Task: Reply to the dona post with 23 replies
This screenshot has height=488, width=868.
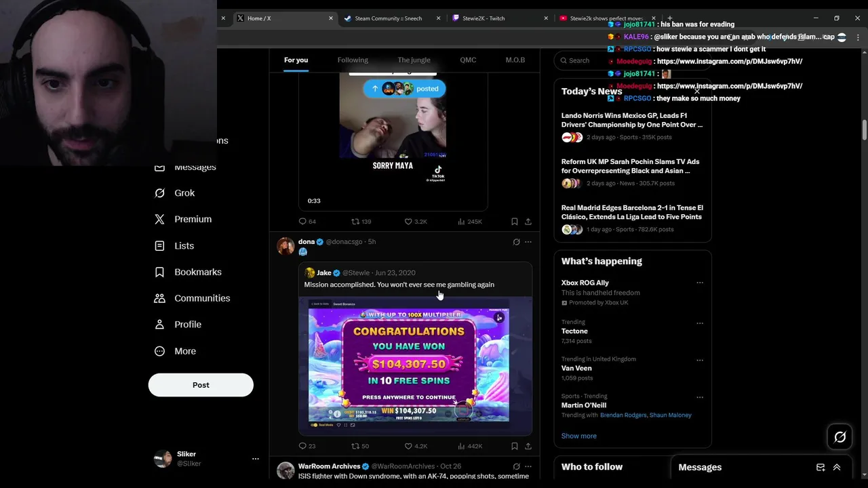Action: coord(307,446)
